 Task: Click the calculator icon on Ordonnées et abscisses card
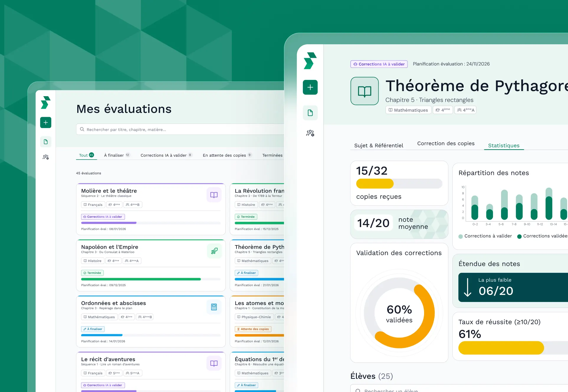[214, 307]
